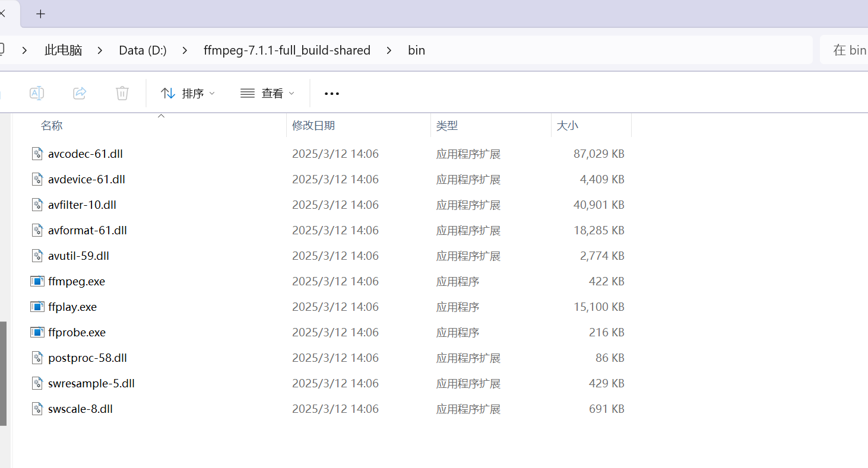Click the 15,100 KB size cell
The height and width of the screenshot is (468, 868).
[599, 307]
